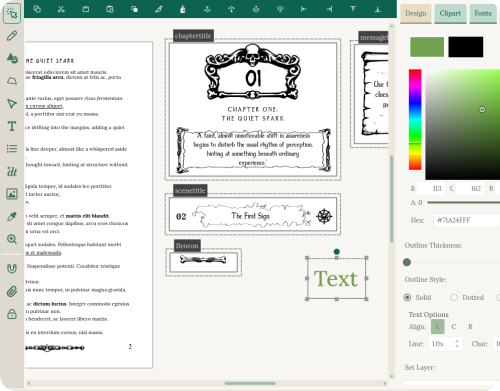Click 'The First Sign' scene title text

[x=250, y=216]
